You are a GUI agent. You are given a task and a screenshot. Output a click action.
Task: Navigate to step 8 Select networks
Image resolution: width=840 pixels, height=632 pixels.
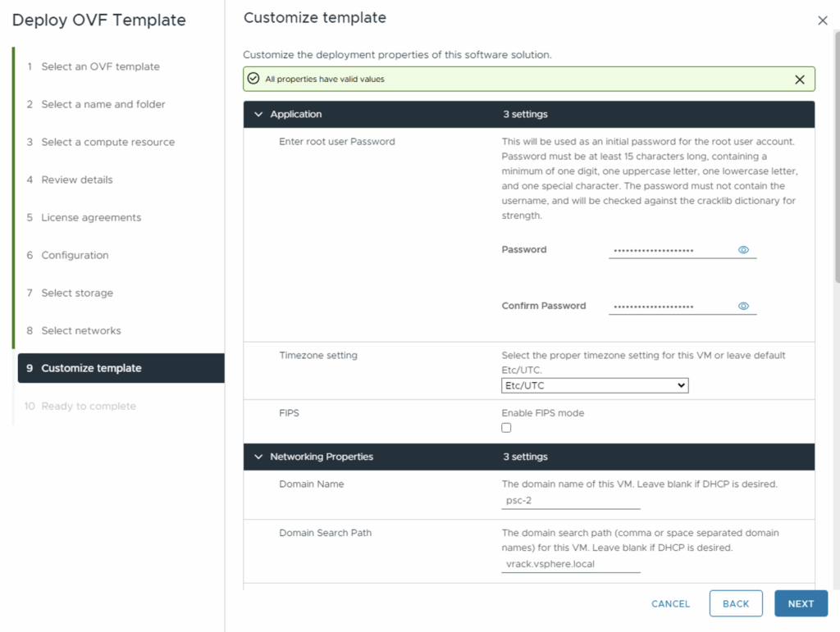[81, 330]
